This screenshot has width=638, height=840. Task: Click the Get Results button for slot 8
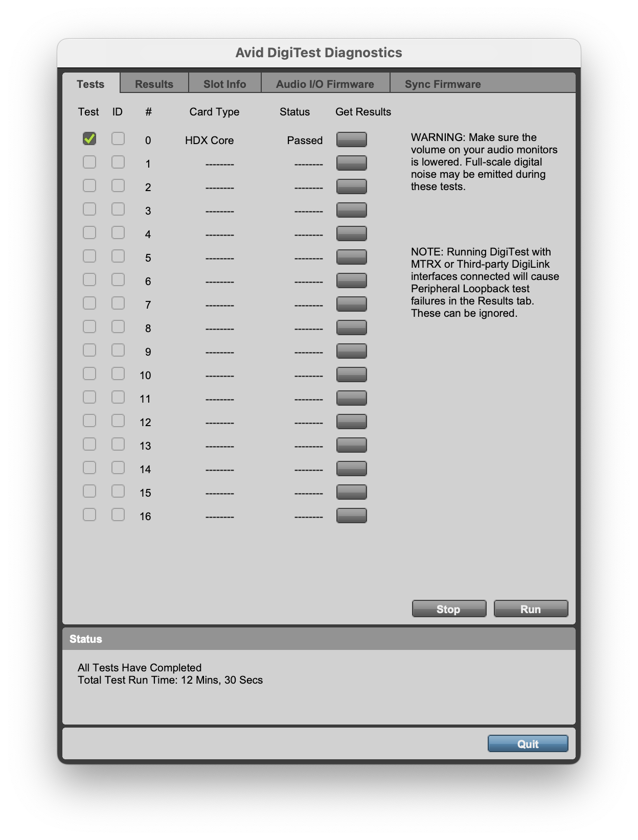coord(352,328)
